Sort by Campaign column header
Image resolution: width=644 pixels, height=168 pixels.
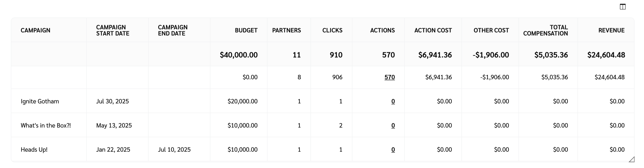point(35,30)
